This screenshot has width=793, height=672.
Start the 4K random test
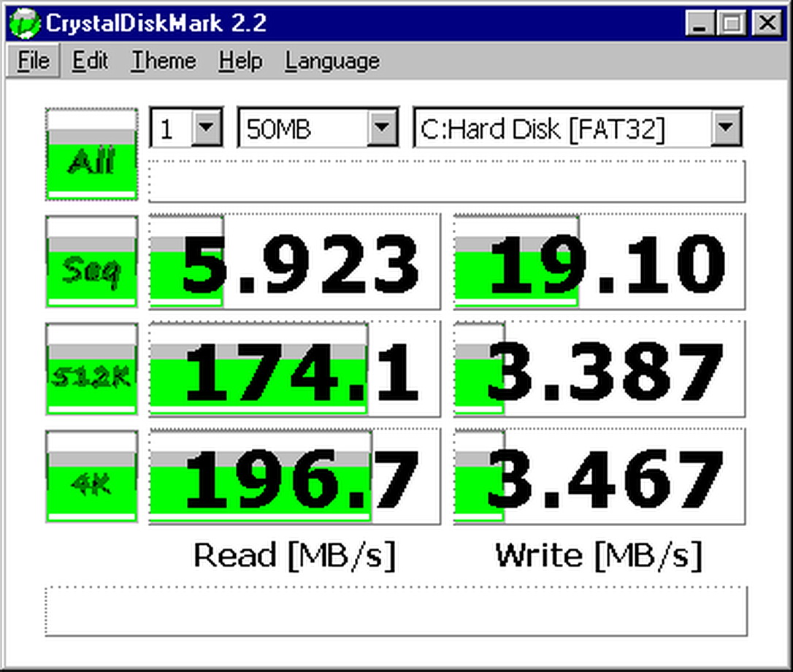(x=91, y=476)
